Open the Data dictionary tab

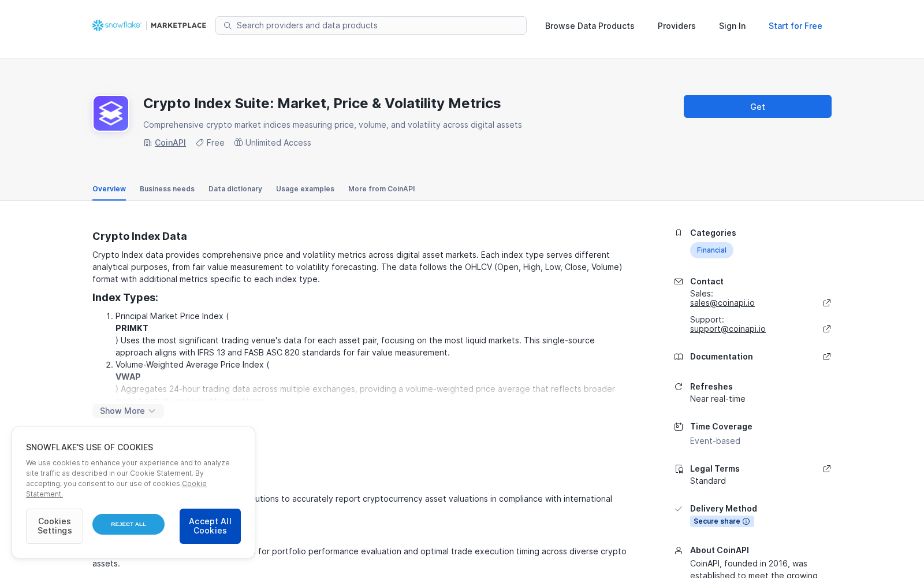tap(235, 189)
